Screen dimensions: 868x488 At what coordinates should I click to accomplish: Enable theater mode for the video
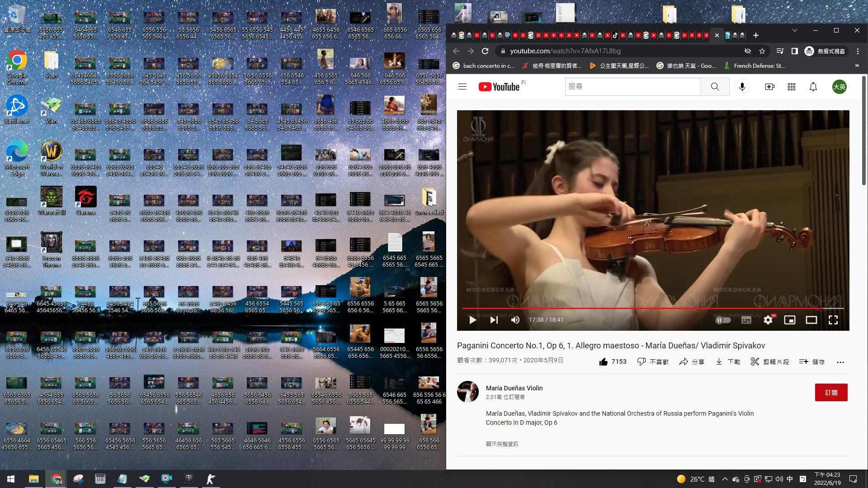click(x=811, y=320)
